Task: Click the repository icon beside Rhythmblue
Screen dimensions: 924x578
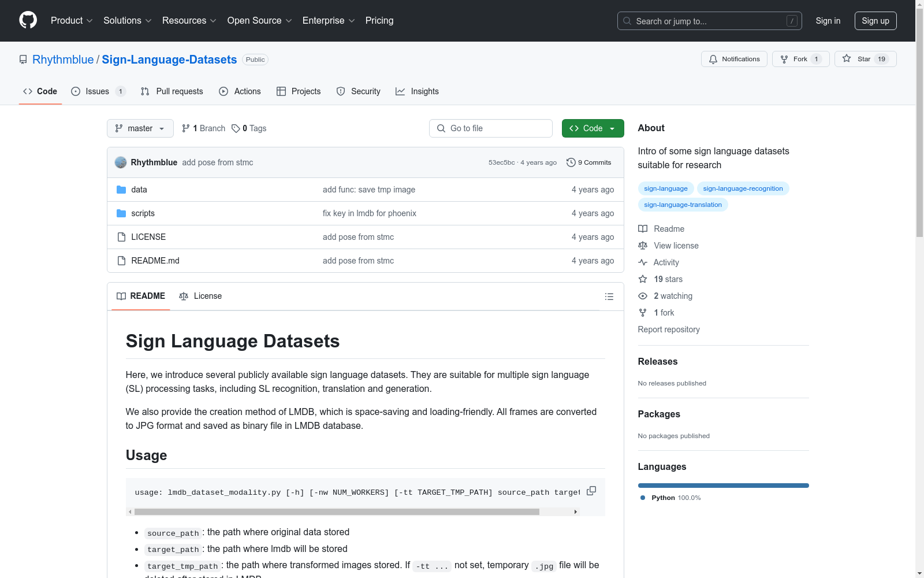Action: 23,60
